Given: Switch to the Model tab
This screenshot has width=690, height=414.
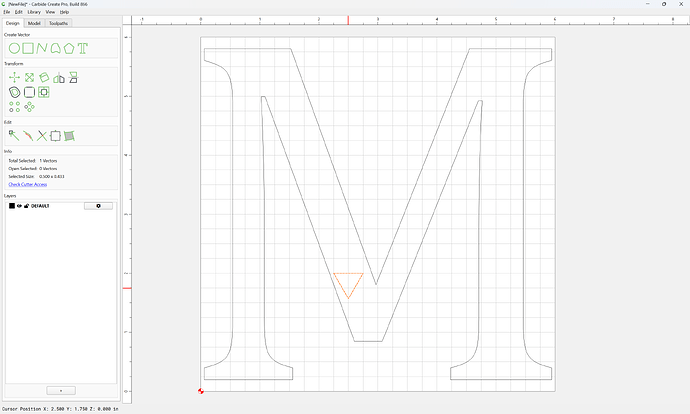Looking at the screenshot, I should click(x=34, y=23).
